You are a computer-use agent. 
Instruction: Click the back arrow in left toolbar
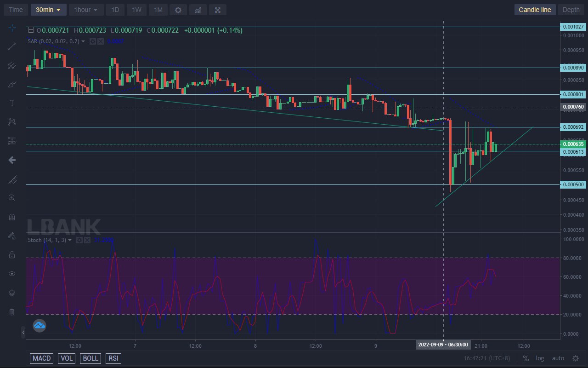click(12, 160)
